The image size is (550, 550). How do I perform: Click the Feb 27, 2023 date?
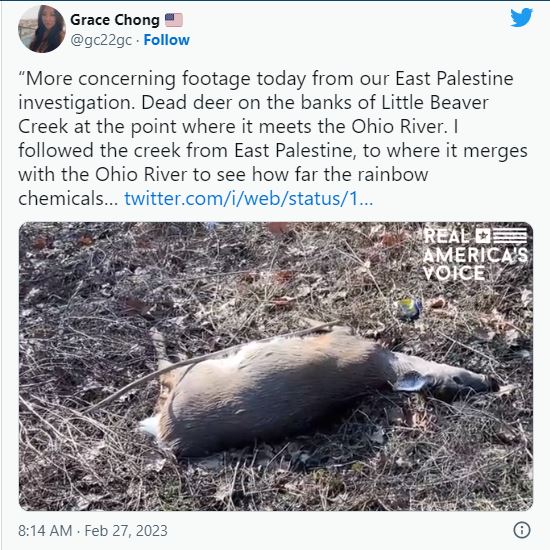pyautogui.click(x=126, y=531)
